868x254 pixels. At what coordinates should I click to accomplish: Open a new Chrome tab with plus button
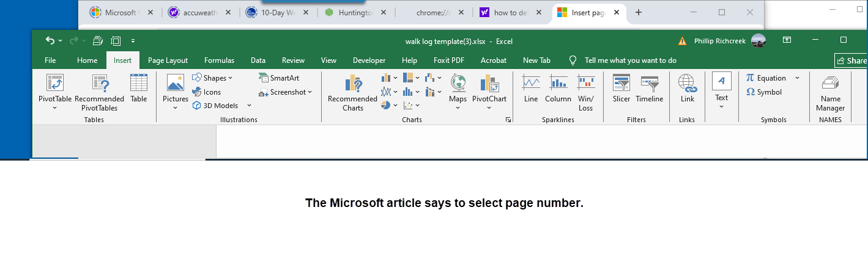pos(639,12)
